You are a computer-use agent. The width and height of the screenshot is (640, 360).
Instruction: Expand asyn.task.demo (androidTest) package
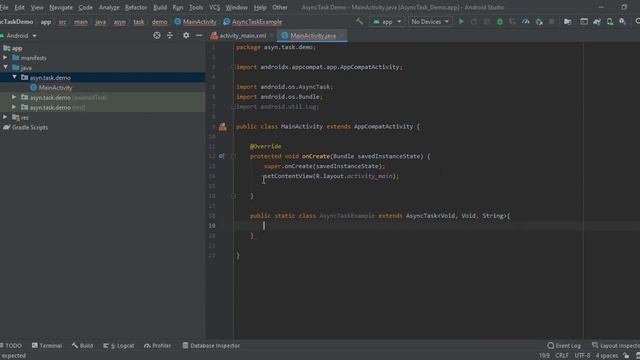14,97
